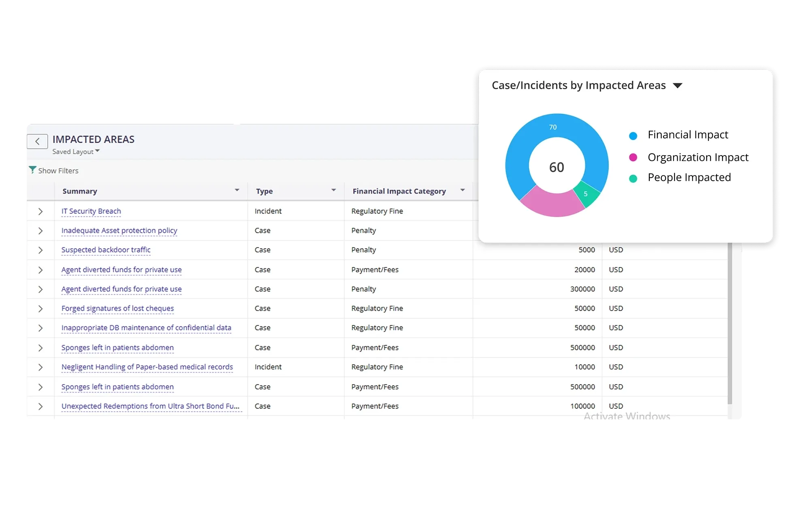Open the Type column dropdown arrow
The image size is (800, 532).
click(333, 190)
